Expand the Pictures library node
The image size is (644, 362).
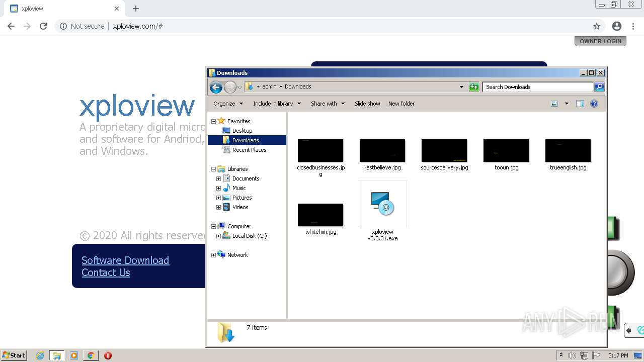[x=218, y=198]
